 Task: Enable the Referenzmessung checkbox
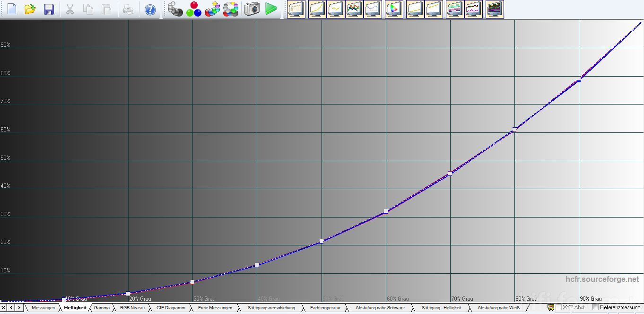(596, 307)
